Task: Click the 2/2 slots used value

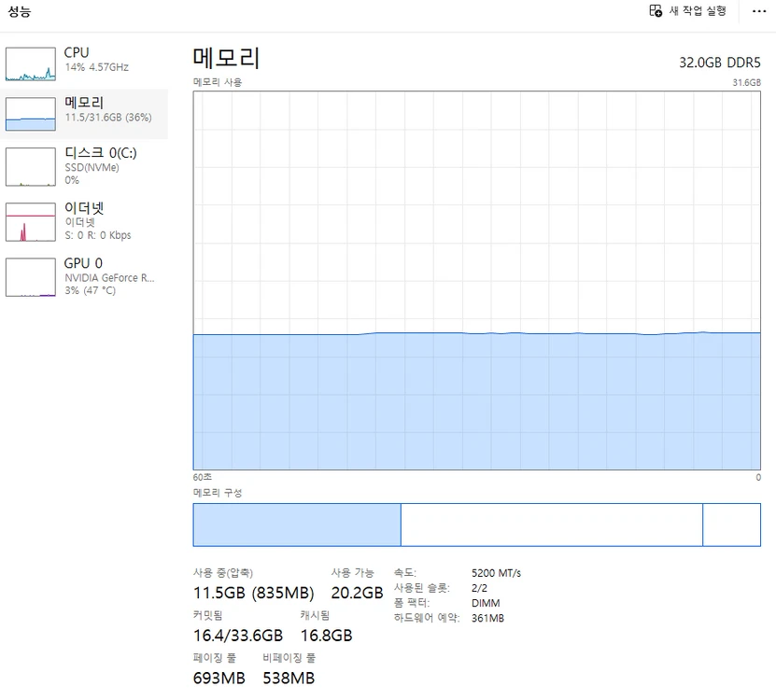Action: 479,588
